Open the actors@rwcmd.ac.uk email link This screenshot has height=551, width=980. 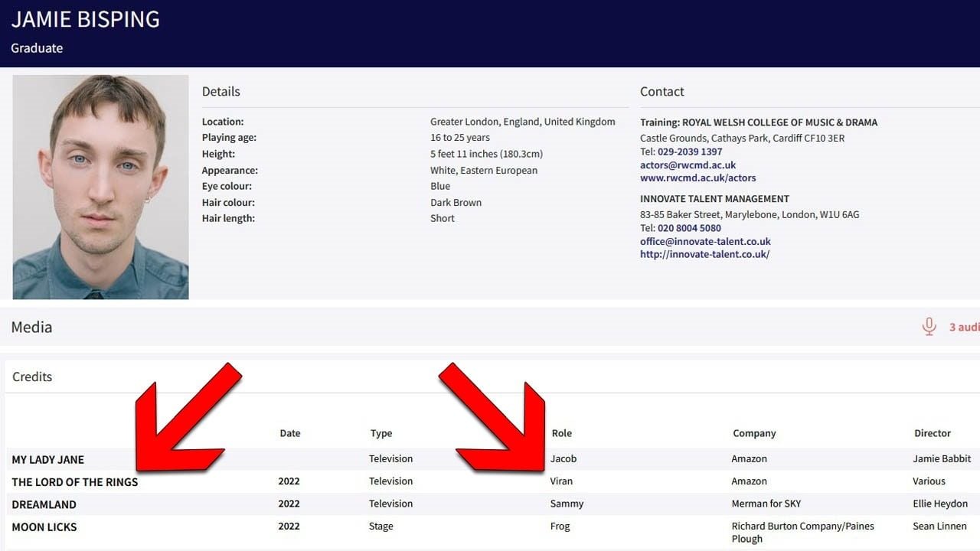pyautogui.click(x=688, y=165)
